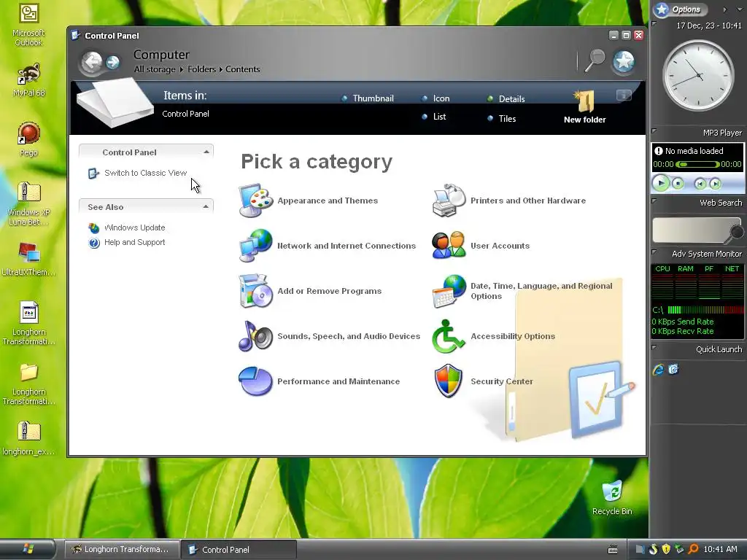Collapse the Adv System Monitor panel
Viewport: 747px width, 560px height.
[x=654, y=252]
